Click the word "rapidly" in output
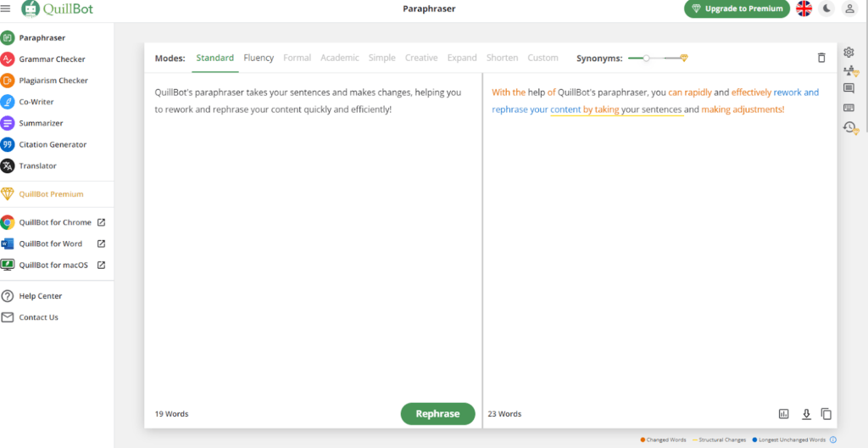Viewport: 868px width, 448px height. coord(698,92)
